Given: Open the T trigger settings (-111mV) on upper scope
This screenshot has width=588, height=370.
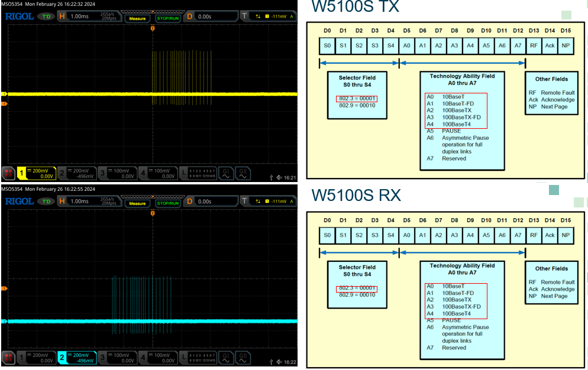Looking at the screenshot, I should [x=268, y=17].
